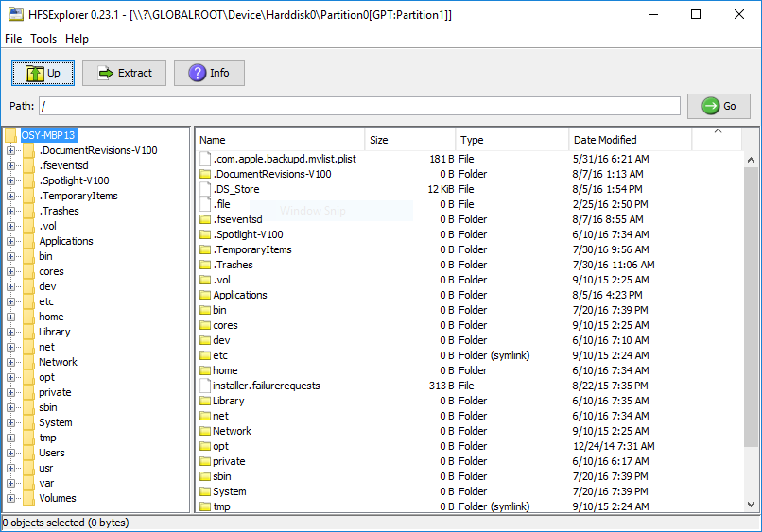This screenshot has height=532, width=762.
Task: Expand the Library tree node
Action: tap(10, 332)
